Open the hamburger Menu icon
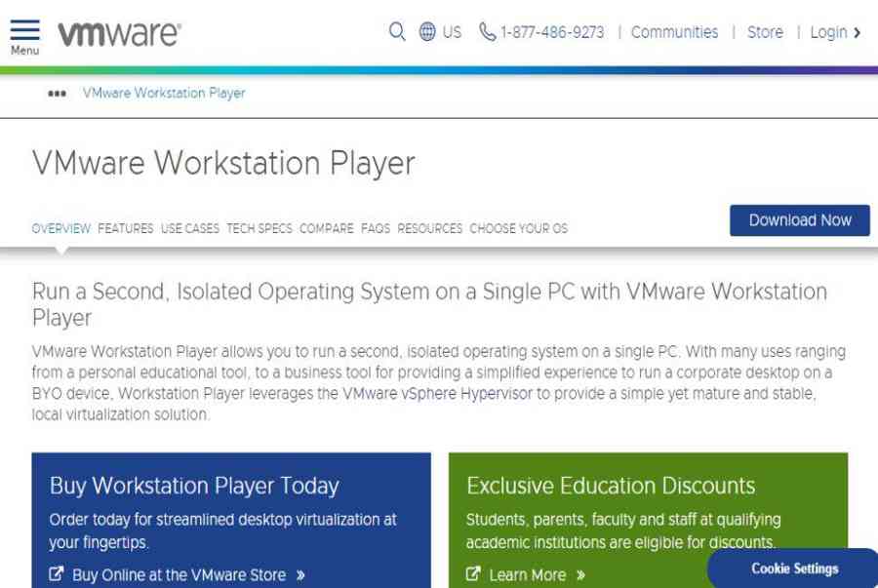This screenshot has height=588, width=878. pyautogui.click(x=25, y=29)
